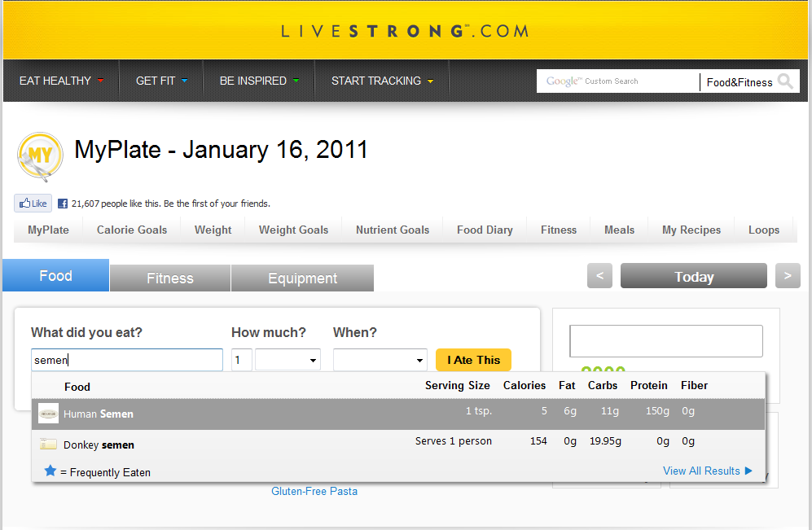The width and height of the screenshot is (812, 530).
Task: Click the Facebook Like thumbs-up button
Action: pyautogui.click(x=33, y=204)
